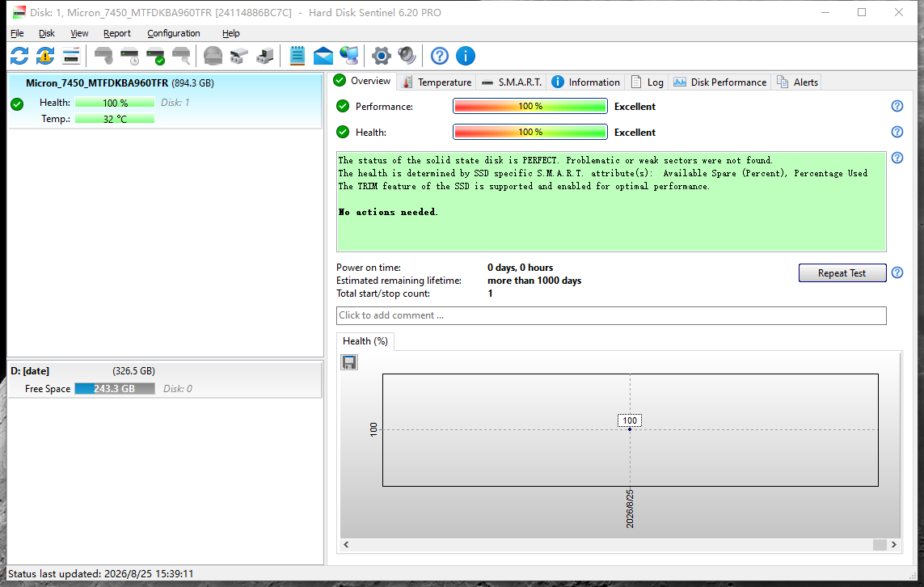Switch to the S.M.A.R.T. tab
Image resolution: width=924 pixels, height=587 pixels.
tap(512, 82)
